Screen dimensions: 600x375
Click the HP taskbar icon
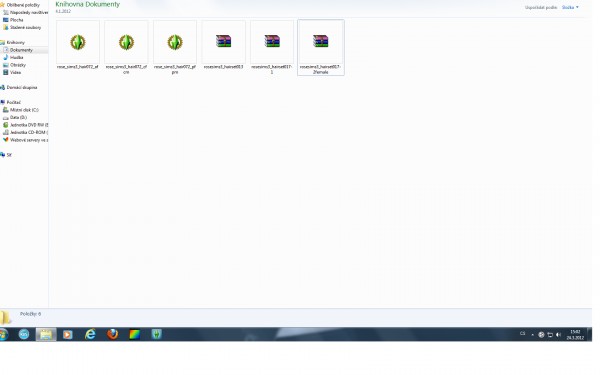click(24, 334)
